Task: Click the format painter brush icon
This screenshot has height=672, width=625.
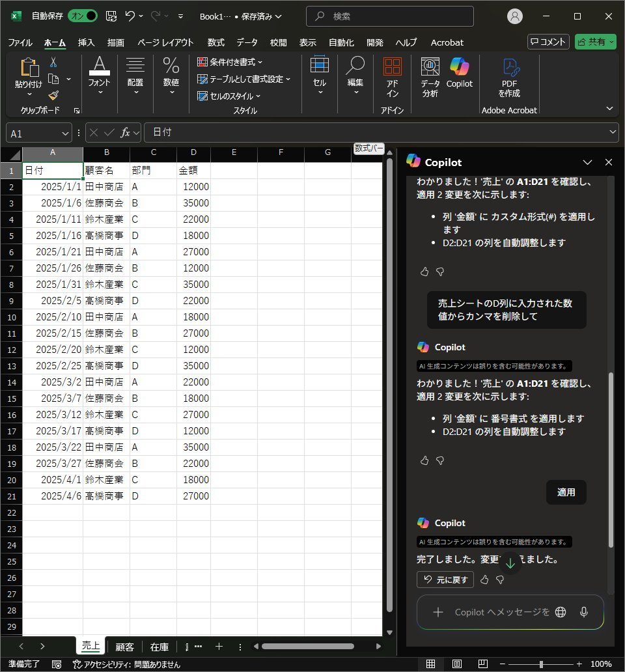Action: [x=53, y=95]
